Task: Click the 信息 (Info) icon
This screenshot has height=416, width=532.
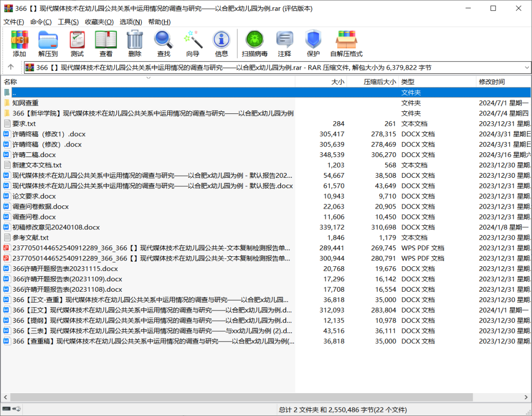Action: [x=221, y=44]
